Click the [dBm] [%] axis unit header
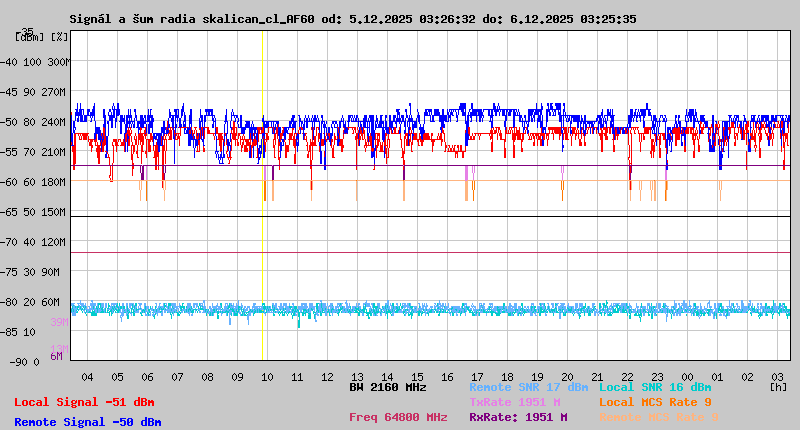This screenshot has width=800, height=430. (x=42, y=36)
